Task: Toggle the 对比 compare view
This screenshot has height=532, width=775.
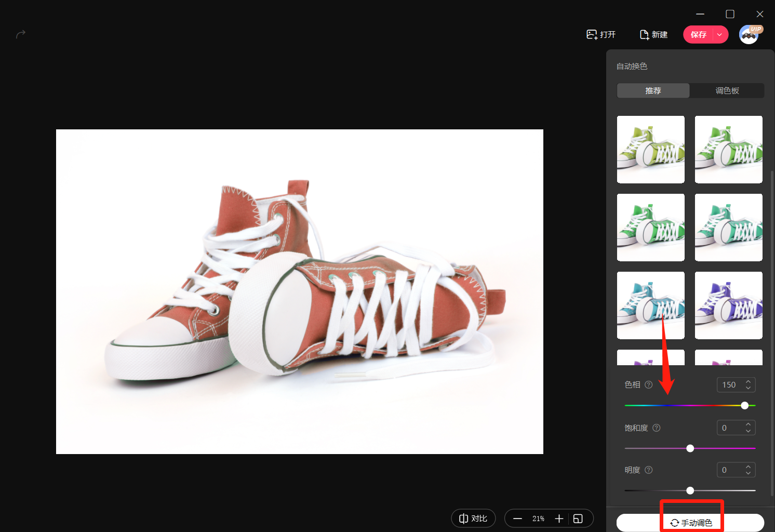Action: click(473, 518)
